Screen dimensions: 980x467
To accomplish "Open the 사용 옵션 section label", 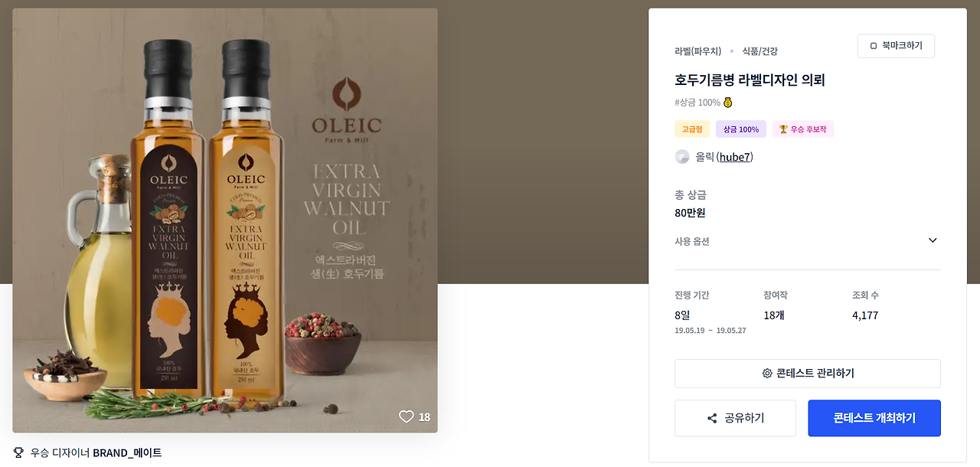I will click(692, 241).
